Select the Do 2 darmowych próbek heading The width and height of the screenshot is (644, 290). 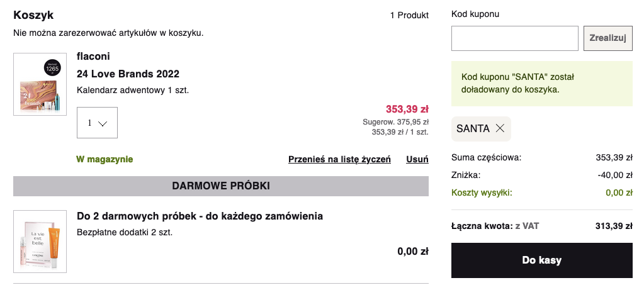point(200,216)
